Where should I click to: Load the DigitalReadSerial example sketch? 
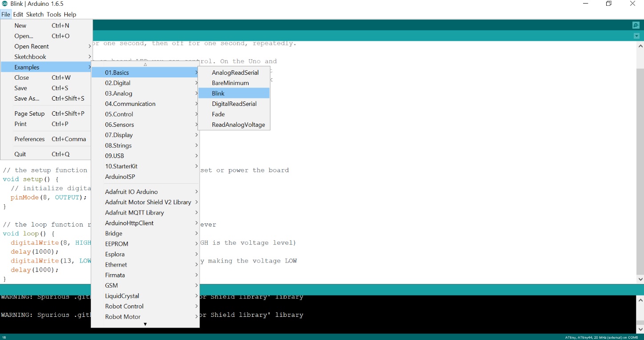click(234, 104)
